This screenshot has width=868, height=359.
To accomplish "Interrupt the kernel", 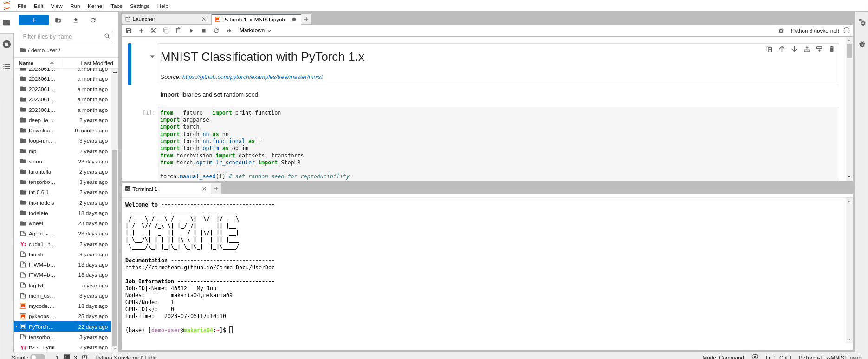I will [204, 31].
